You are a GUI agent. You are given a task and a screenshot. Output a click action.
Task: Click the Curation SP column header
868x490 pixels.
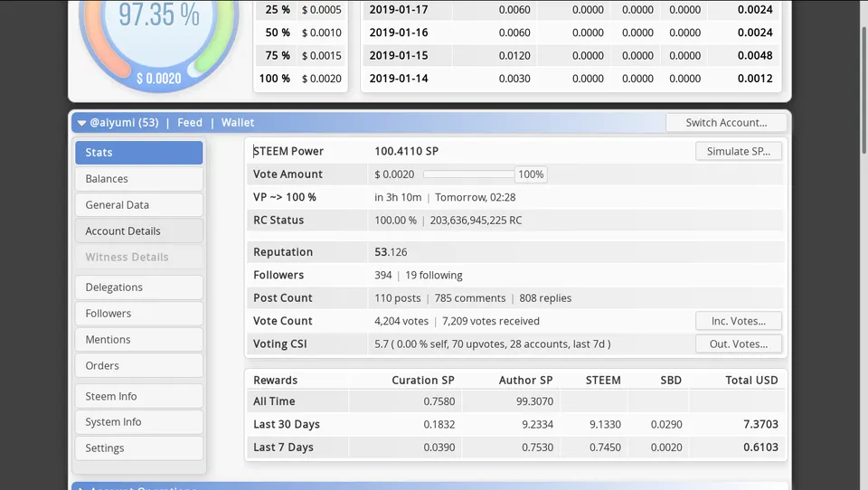click(423, 381)
